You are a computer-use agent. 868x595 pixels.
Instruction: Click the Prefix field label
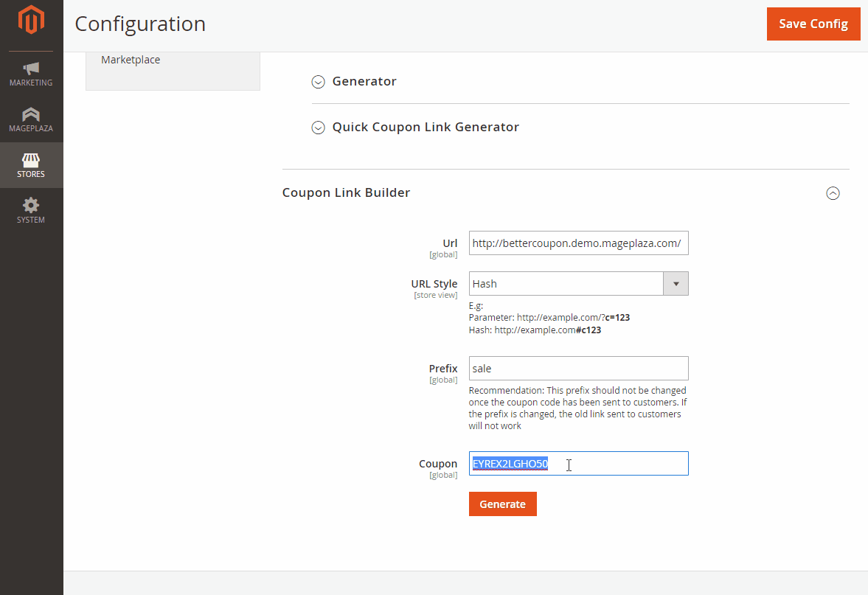click(443, 368)
